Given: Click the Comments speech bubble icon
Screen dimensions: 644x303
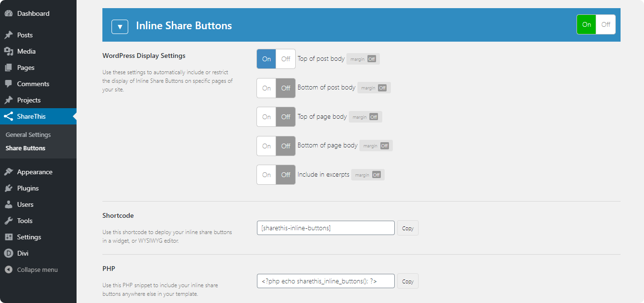Looking at the screenshot, I should click(9, 84).
